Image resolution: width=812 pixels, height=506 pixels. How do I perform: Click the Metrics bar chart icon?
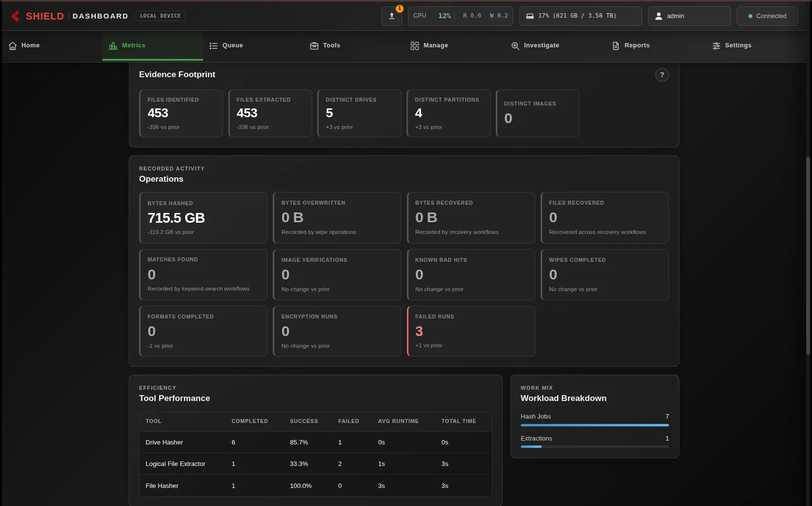(113, 46)
